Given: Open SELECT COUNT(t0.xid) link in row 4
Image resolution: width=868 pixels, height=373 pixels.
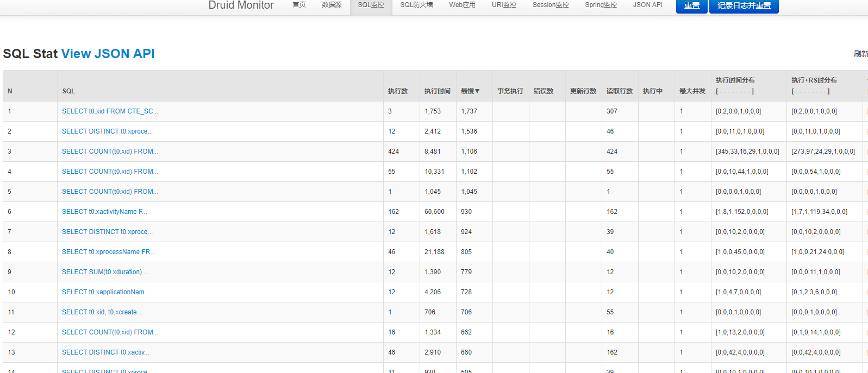Looking at the screenshot, I should pyautogui.click(x=110, y=172).
